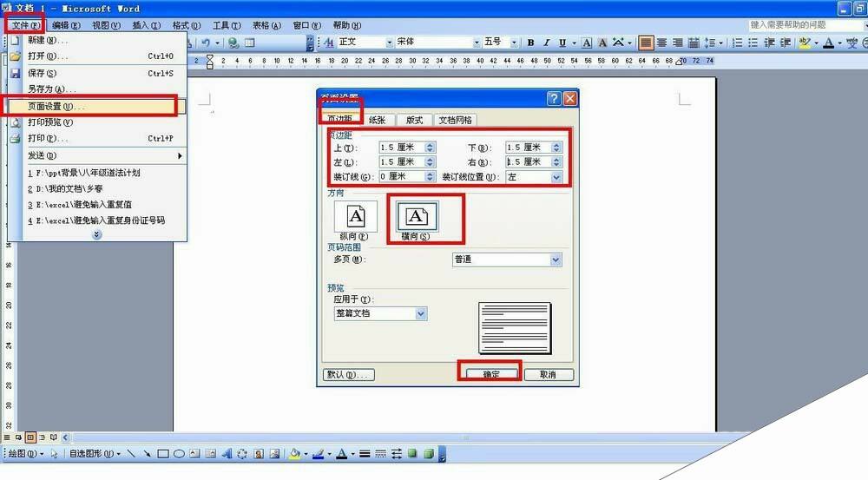Click the Select Objects arrow icon
Viewport: 868px width, 480px height.
click(x=54, y=453)
